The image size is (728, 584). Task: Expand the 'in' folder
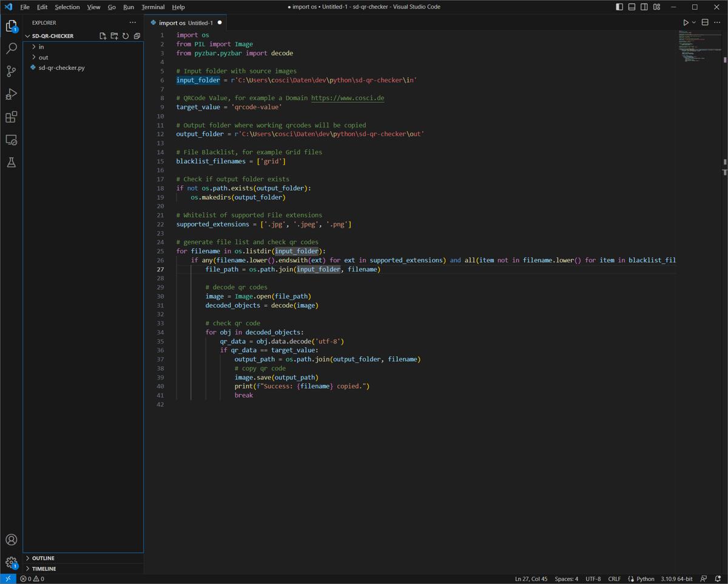point(41,47)
